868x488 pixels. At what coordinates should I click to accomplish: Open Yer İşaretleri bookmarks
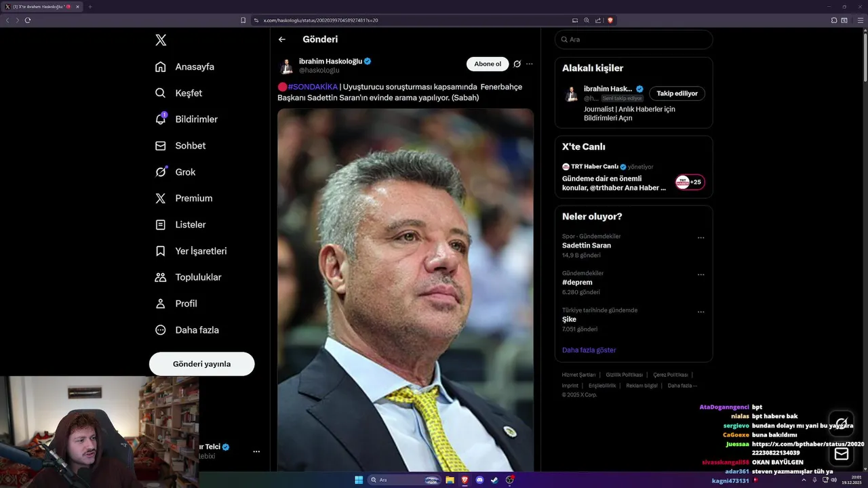[191, 251]
